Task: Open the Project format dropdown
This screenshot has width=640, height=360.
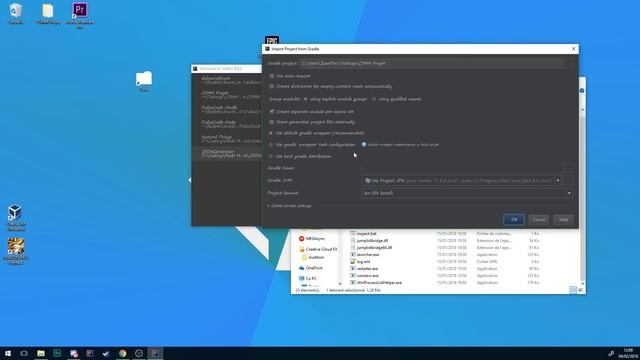Action: point(569,193)
